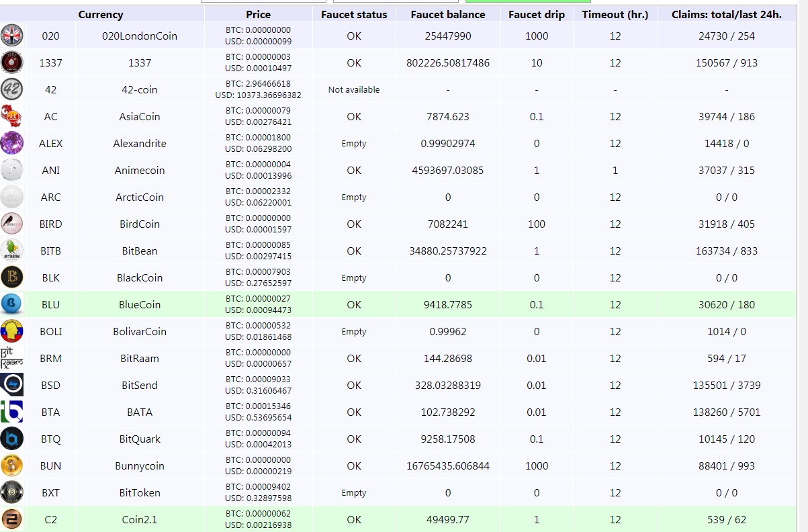Click the Coin2.1 logo icon
Viewport: 808px width, 532px height.
click(12, 519)
